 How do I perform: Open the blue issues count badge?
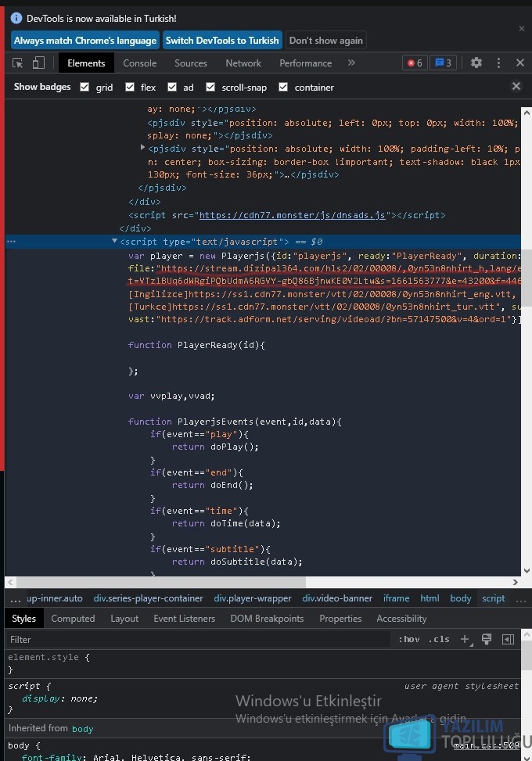point(443,63)
